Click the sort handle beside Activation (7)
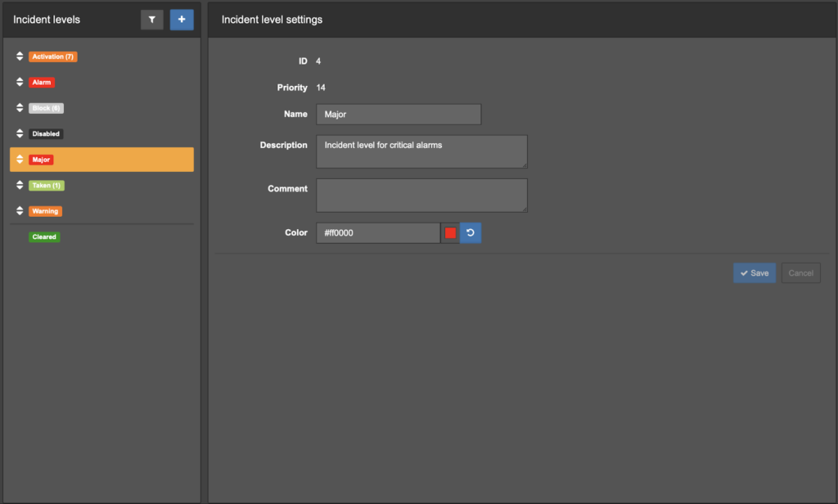This screenshot has width=838, height=504. point(20,56)
